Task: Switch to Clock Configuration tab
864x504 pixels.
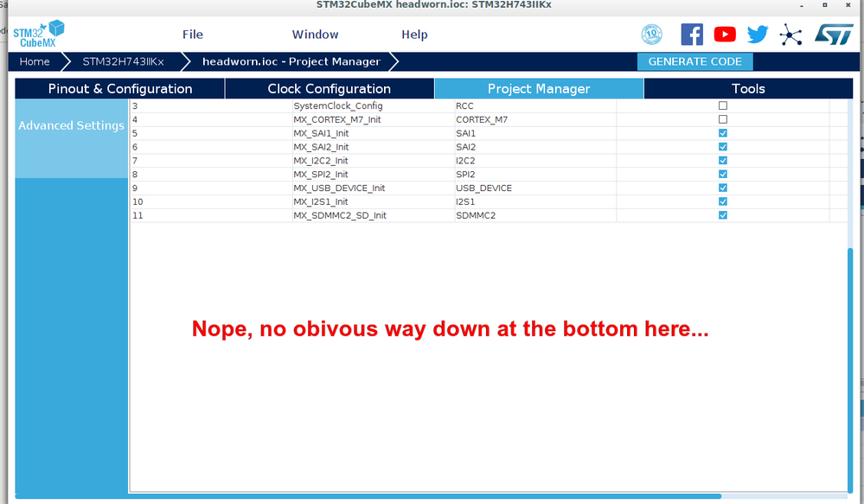Action: click(330, 89)
